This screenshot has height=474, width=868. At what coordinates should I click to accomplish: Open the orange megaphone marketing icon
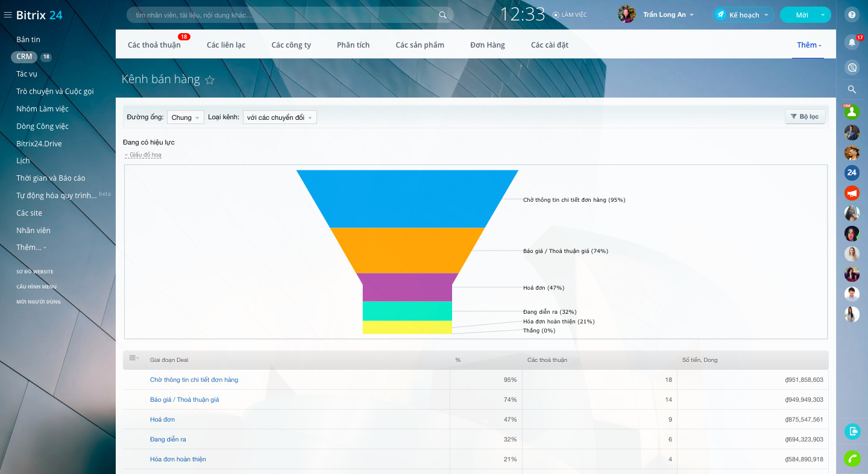pos(852,193)
